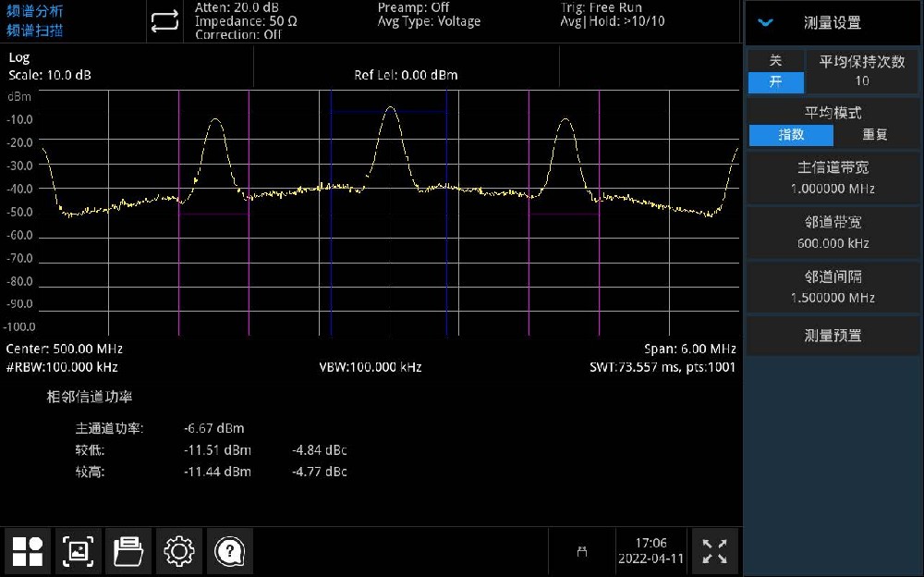Click the continuous sweep loop icon

[x=164, y=22]
